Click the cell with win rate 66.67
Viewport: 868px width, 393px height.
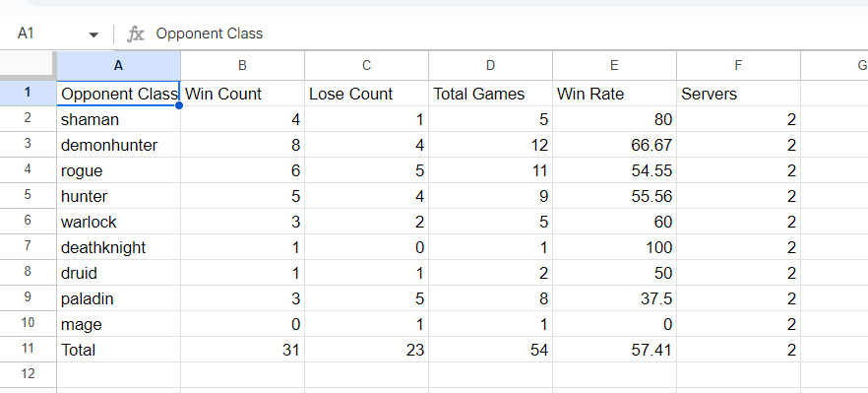point(614,145)
